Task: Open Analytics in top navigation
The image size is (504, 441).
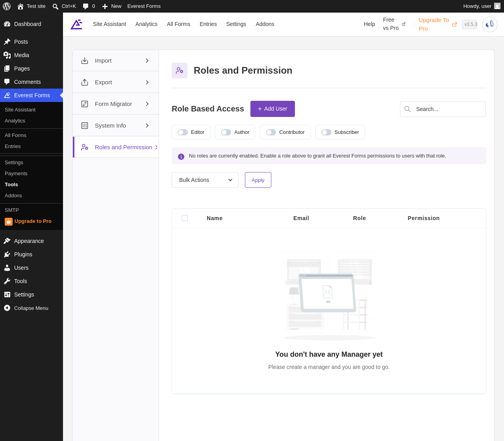Action: pyautogui.click(x=146, y=24)
